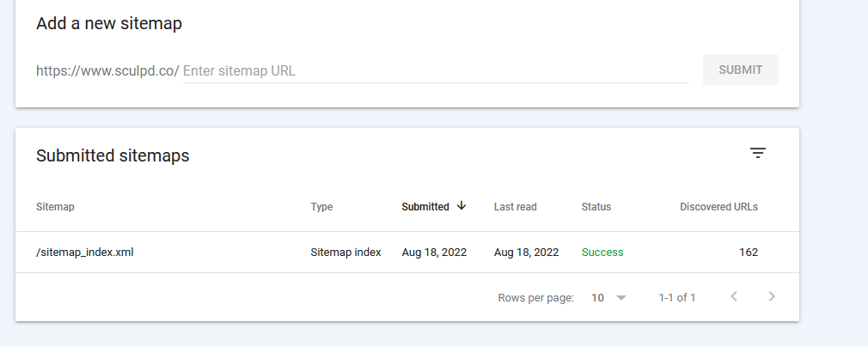This screenshot has width=868, height=347.
Task: Select the Sitemap index type cell
Action: click(346, 253)
